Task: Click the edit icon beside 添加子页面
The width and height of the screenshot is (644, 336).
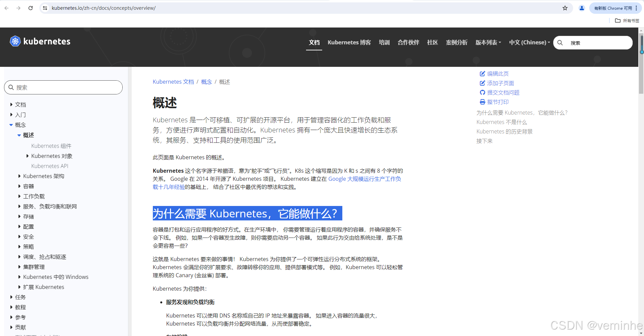Action: tap(482, 83)
